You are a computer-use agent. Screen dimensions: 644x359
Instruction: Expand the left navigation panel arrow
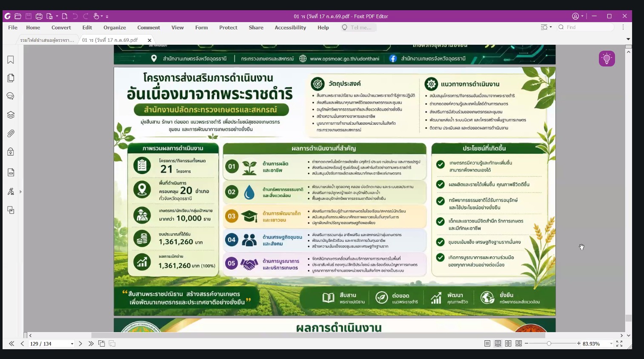pyautogui.click(x=20, y=192)
